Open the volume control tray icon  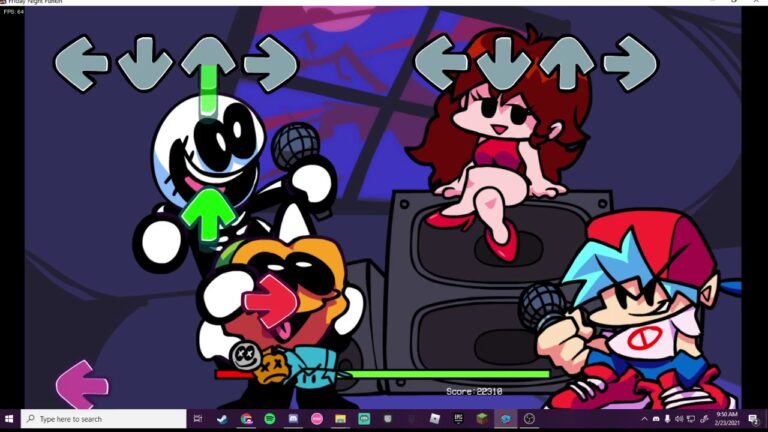(679, 419)
